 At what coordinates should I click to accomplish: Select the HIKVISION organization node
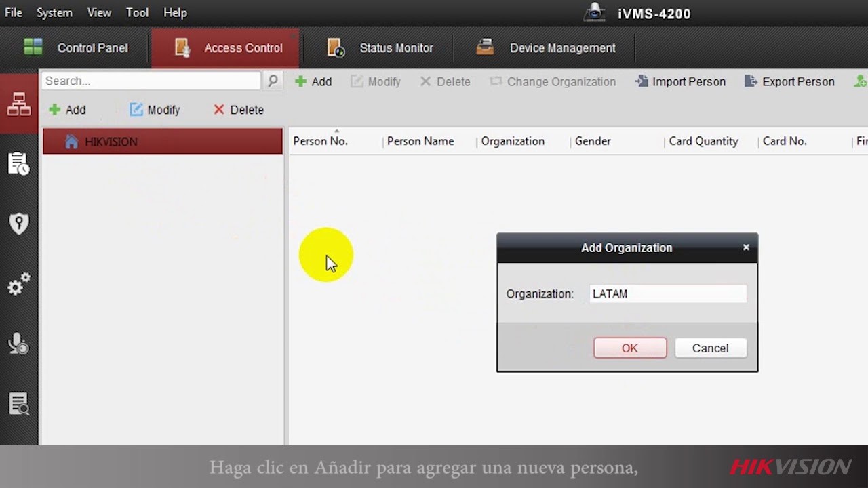pos(163,142)
